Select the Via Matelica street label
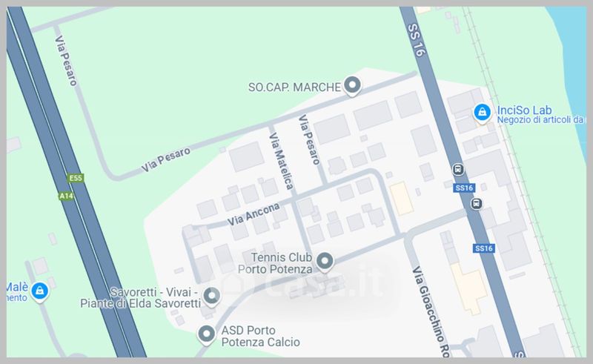593x364 pixels. (281, 161)
